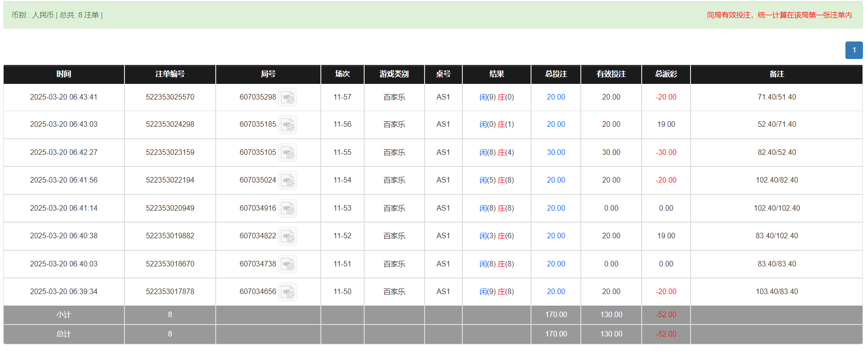The height and width of the screenshot is (354, 868).
Task: Click the 小计 subtotal row label
Action: (64, 315)
